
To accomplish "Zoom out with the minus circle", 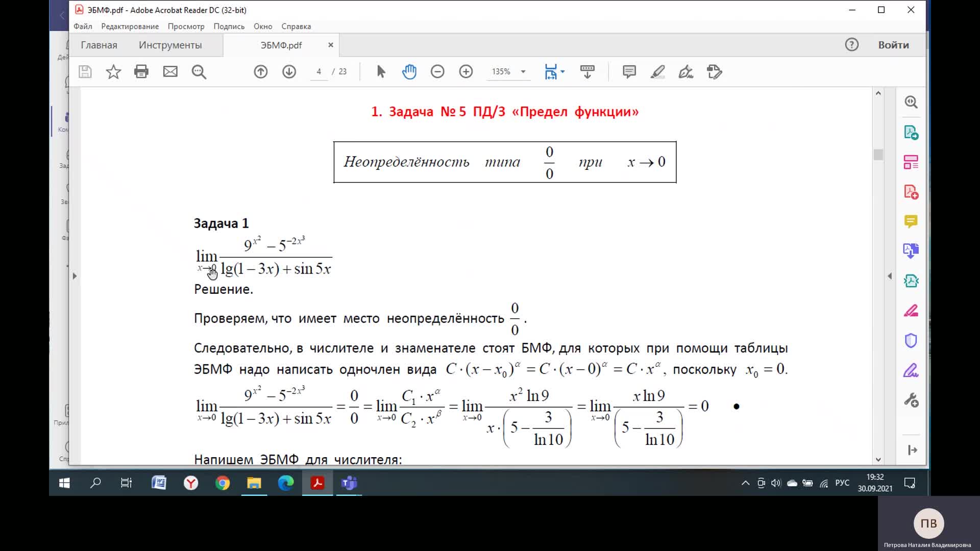I will click(437, 72).
